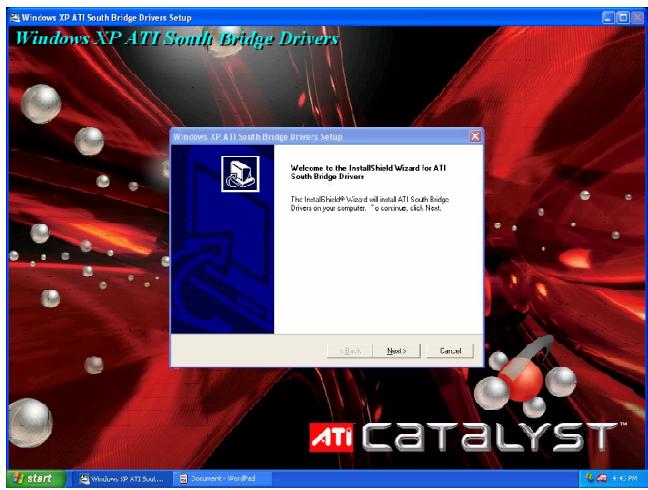This screenshot has width=648, height=490.
Task: Click the WordPad icon in taskbar button
Action: point(183,479)
